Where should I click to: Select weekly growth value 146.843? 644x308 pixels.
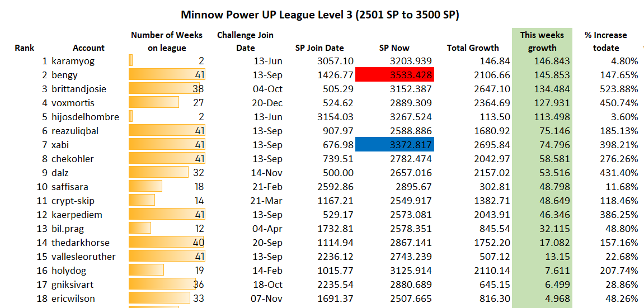click(552, 61)
